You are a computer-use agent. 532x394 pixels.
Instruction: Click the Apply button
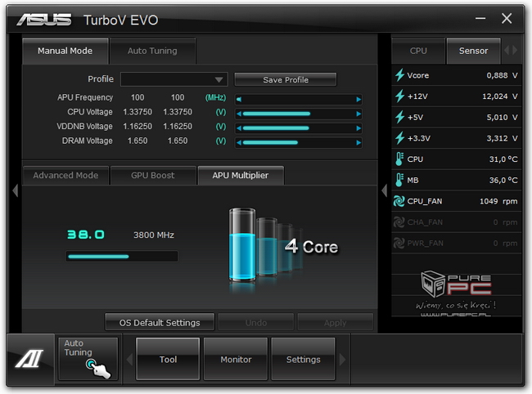point(336,323)
